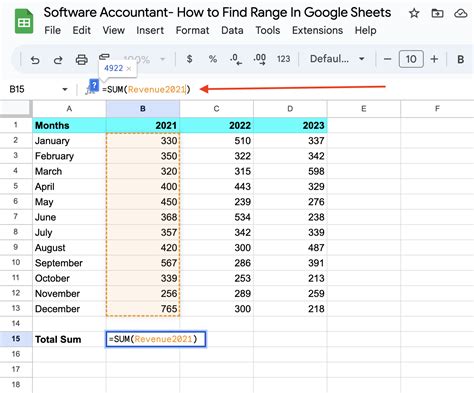Open the Format menu

pyautogui.click(x=192, y=30)
